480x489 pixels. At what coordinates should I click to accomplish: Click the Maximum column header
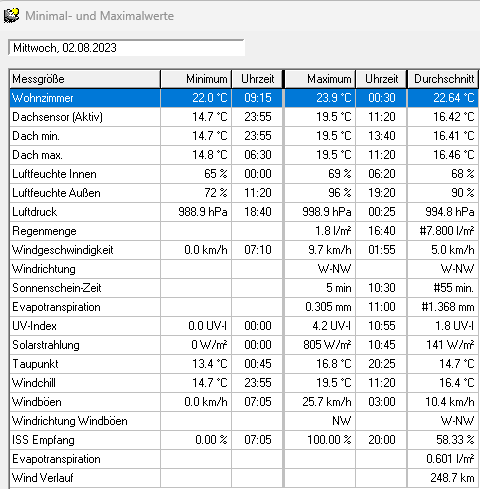point(320,79)
